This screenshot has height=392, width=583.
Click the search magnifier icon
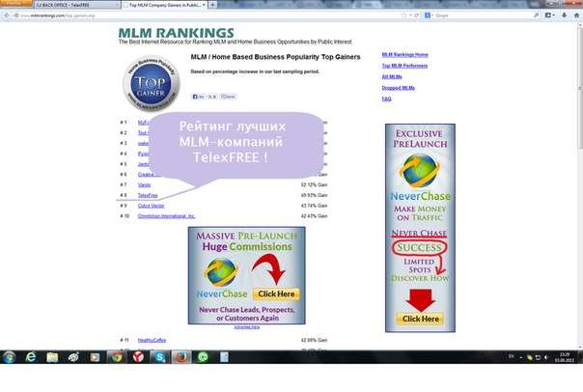click(x=536, y=15)
